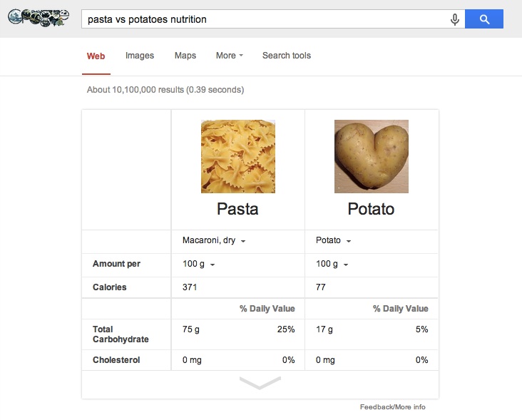
Task: Open the More menu dropdown
Action: (230, 56)
